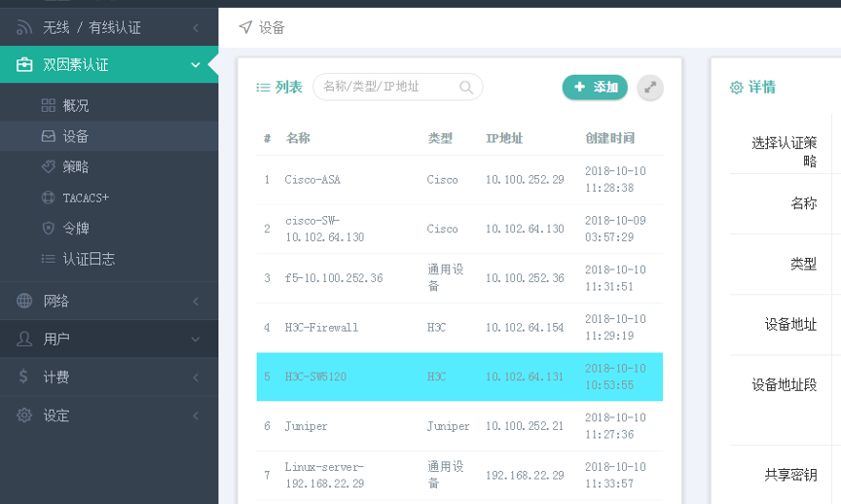
Task: Click the shield icon beside 令牌
Action: pos(49,229)
